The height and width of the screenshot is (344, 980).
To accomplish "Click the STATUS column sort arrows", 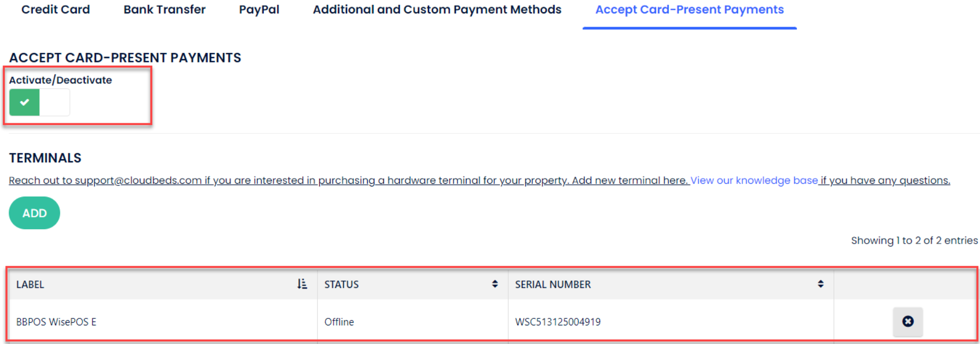I will tap(495, 284).
